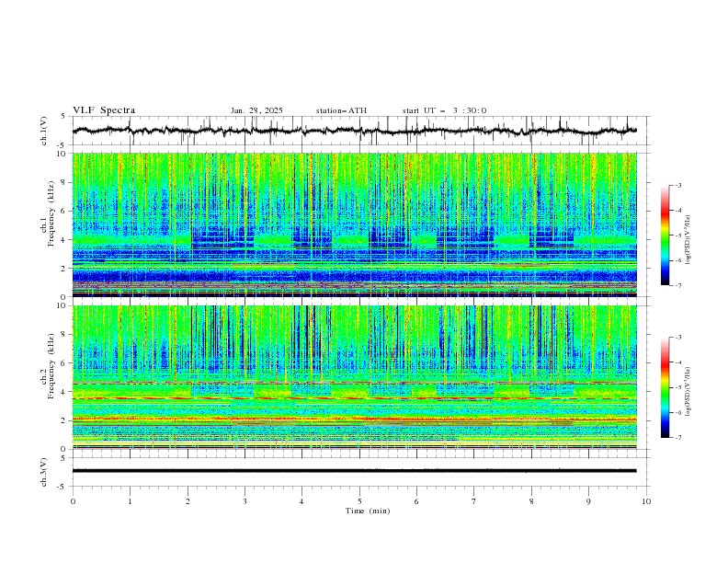Click time axis tick label "10"
728x563 pixels.
646,501
